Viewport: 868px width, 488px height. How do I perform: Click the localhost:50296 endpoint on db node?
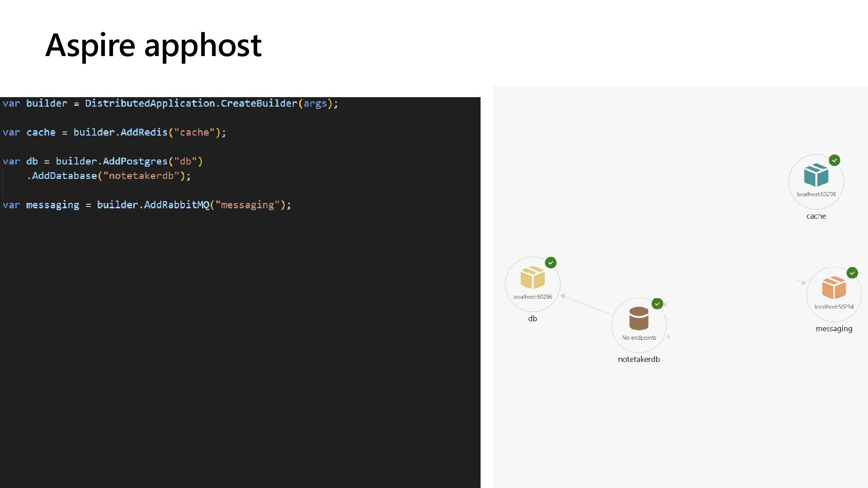[533, 297]
